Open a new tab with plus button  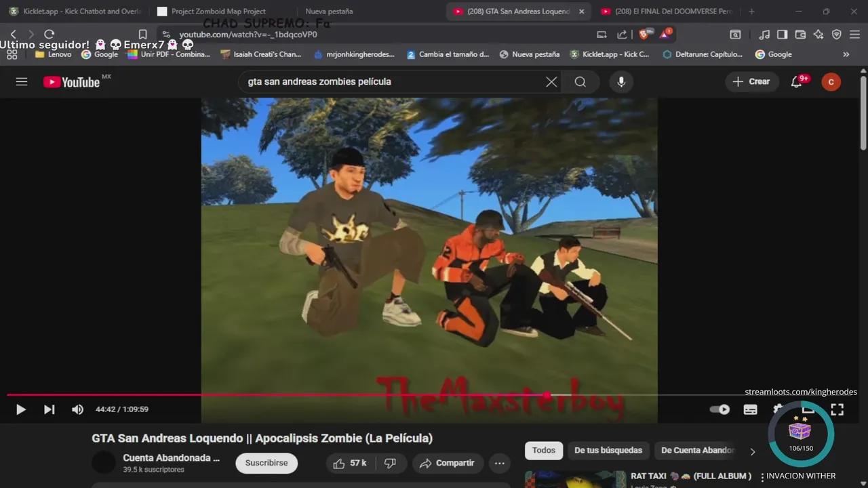tap(751, 12)
